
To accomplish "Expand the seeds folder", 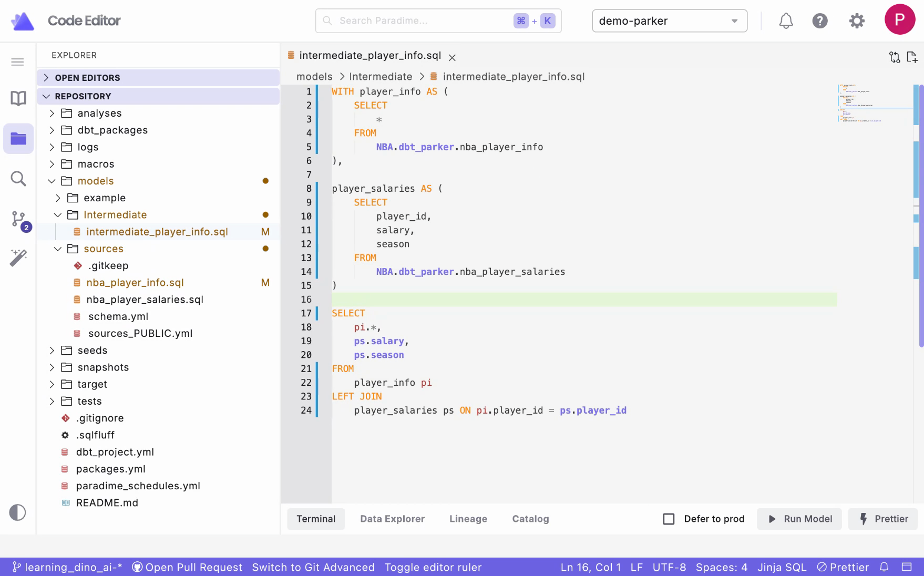I will [158, 350].
